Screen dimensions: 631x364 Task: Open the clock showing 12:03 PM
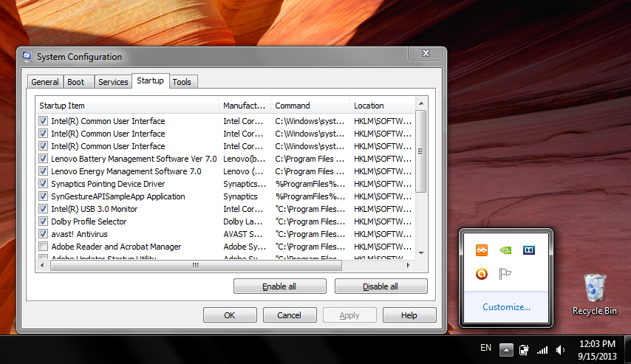pyautogui.click(x=597, y=350)
